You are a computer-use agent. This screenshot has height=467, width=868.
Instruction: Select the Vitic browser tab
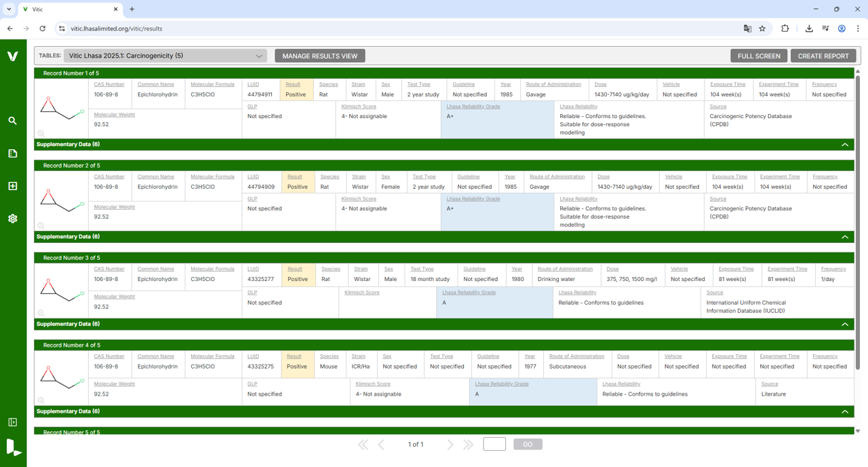point(68,10)
